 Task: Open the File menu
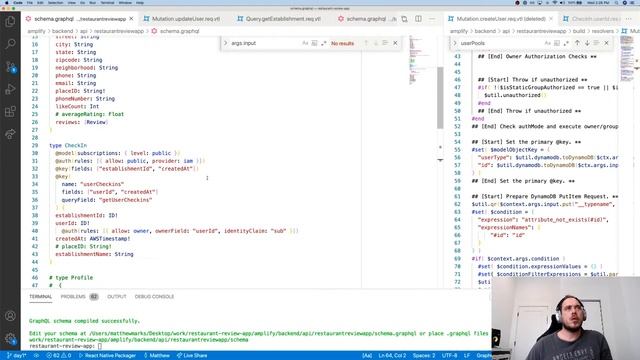[x=30, y=2]
